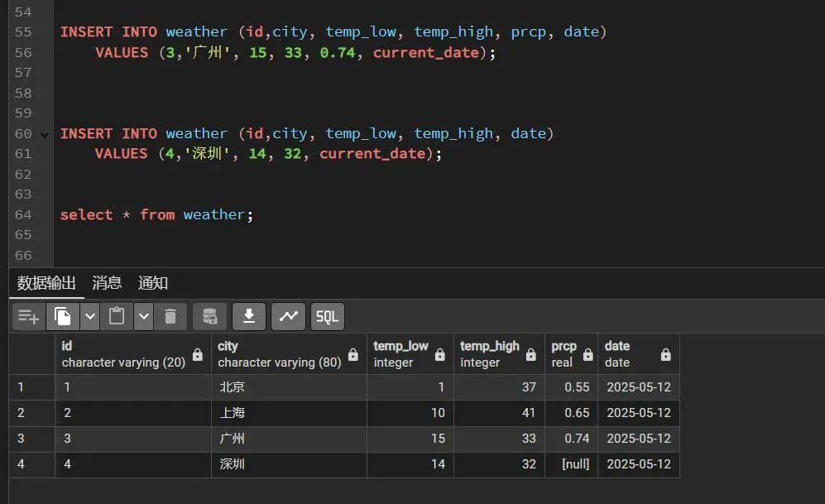
Task: Click the date column header
Action: (x=639, y=354)
